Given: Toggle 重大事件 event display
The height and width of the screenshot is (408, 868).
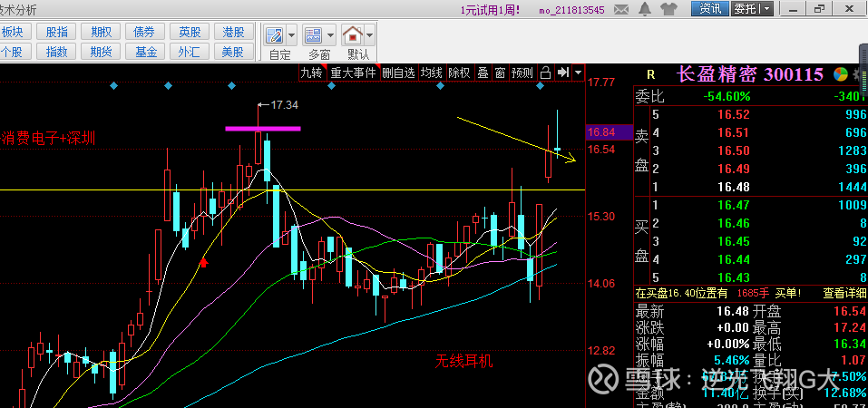Looking at the screenshot, I should point(353,73).
